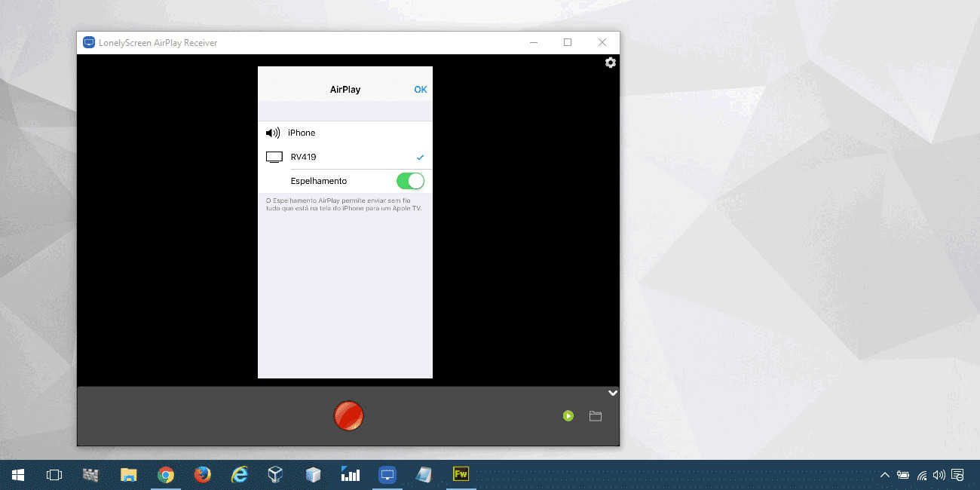Viewport: 980px width, 490px height.
Task: Tap OK in the AirPlay screen
Action: [x=421, y=90]
